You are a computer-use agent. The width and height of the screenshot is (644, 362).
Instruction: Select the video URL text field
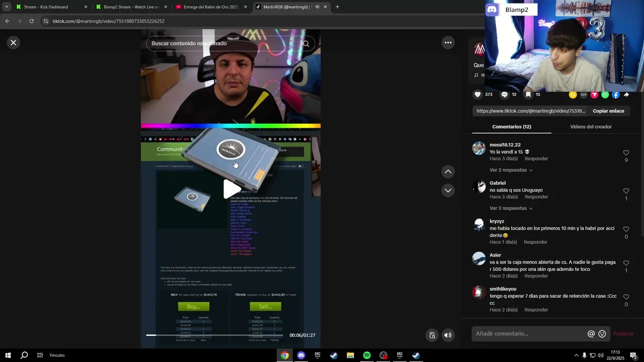coord(531,111)
